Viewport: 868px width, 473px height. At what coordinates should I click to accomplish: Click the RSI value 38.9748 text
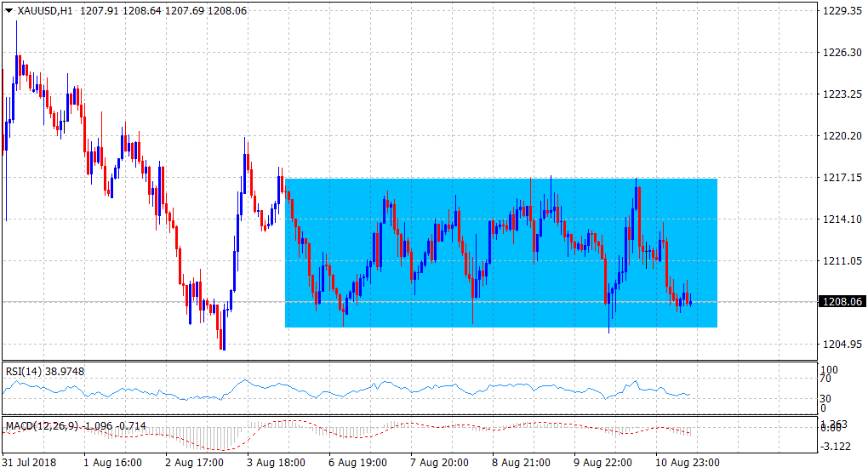pos(66,371)
